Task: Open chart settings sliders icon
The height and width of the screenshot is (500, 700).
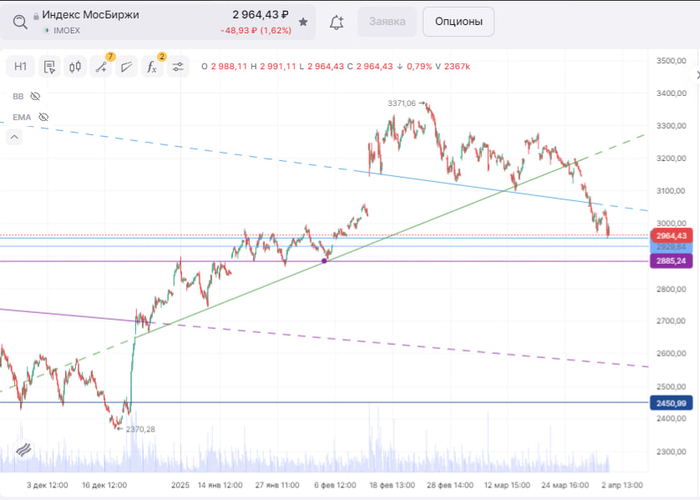Action: coord(178,67)
